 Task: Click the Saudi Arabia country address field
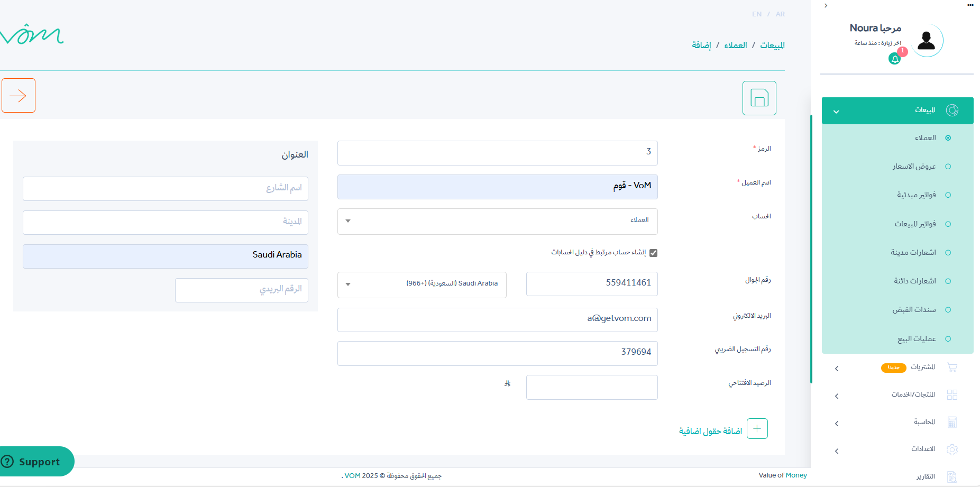[166, 256]
